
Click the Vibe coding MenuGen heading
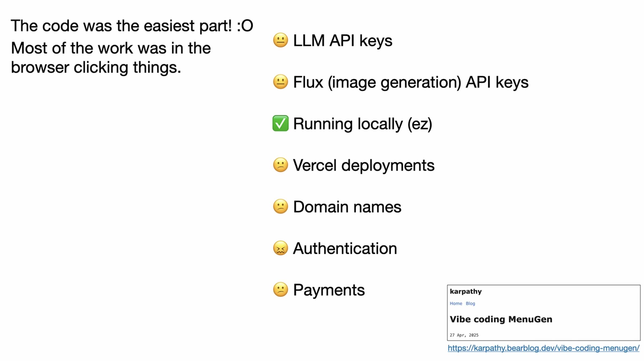(x=501, y=319)
